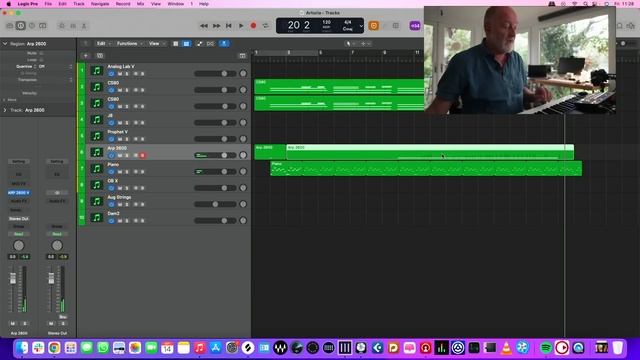Click the Rewind transport button

[x=204, y=26]
